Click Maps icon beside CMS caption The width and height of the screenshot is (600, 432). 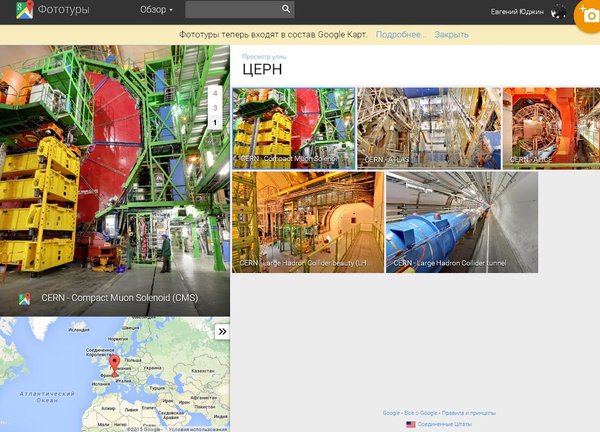point(24,298)
